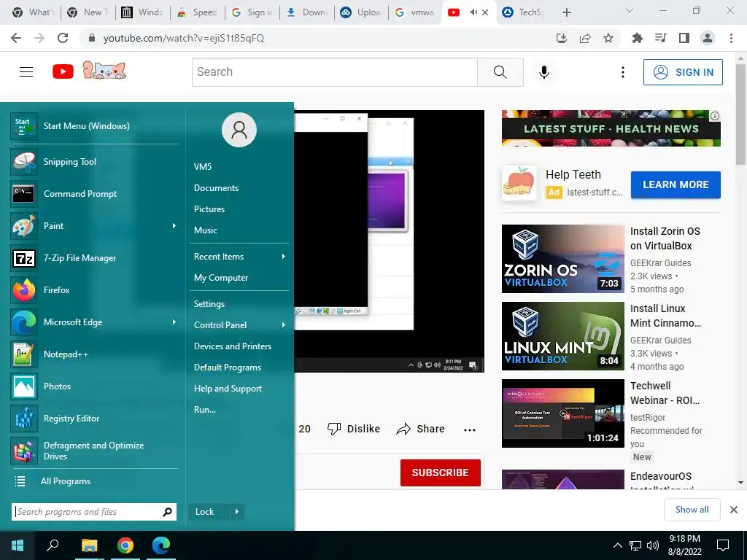Show hidden system tray icons
The image size is (747, 560).
[x=617, y=545]
